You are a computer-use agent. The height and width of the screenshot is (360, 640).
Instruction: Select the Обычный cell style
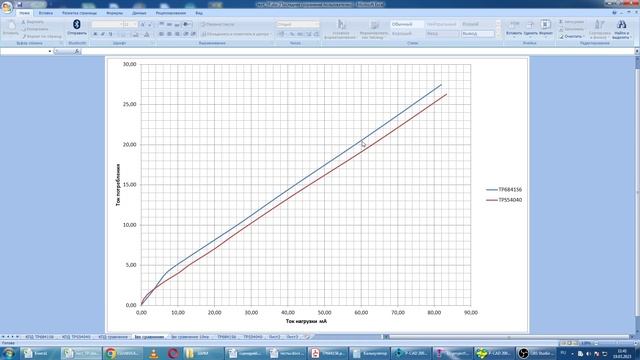pyautogui.click(x=407, y=24)
